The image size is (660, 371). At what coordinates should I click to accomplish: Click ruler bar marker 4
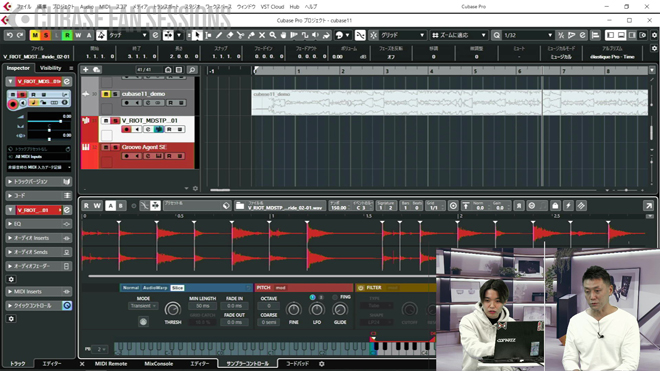pos(431,71)
